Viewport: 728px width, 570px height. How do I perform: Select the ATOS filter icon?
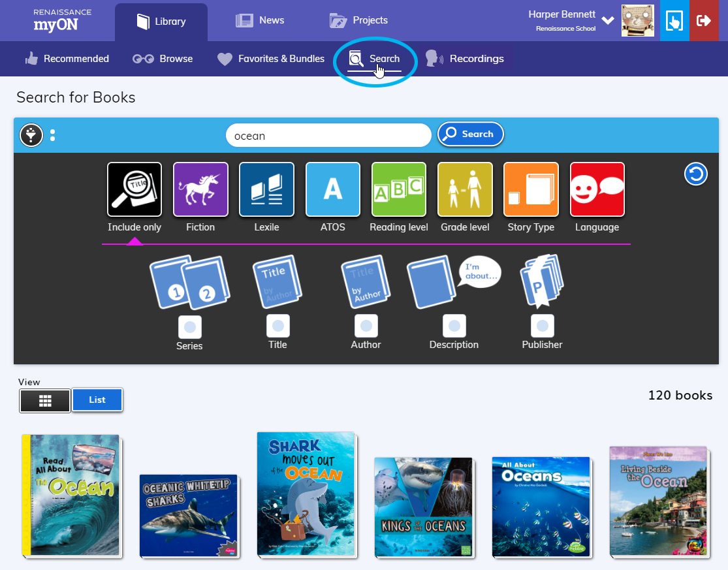(x=332, y=189)
